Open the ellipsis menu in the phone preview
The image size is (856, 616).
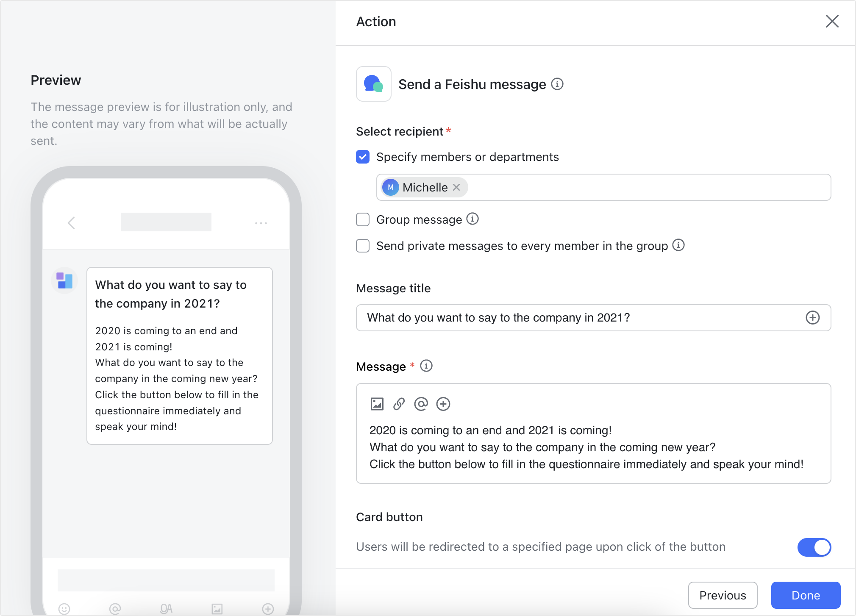(x=261, y=223)
